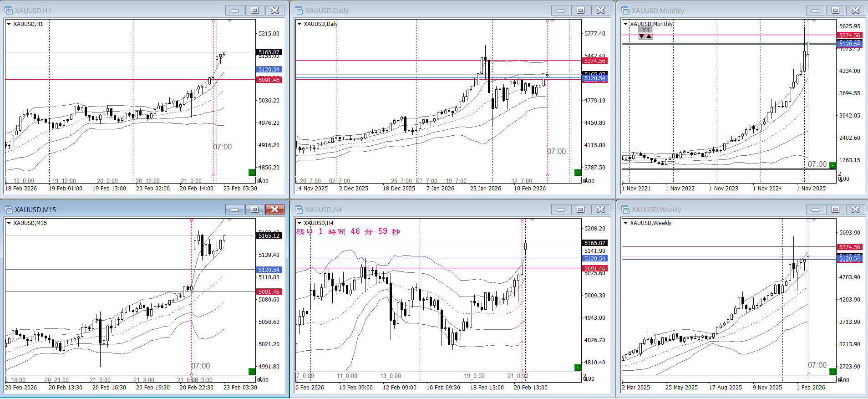Click the red 5091.46 price label on H1 chart

269,80
